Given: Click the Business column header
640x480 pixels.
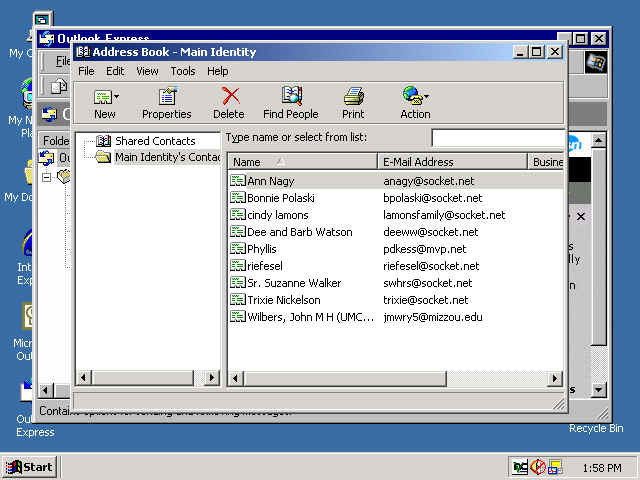Looking at the screenshot, I should pos(546,162).
